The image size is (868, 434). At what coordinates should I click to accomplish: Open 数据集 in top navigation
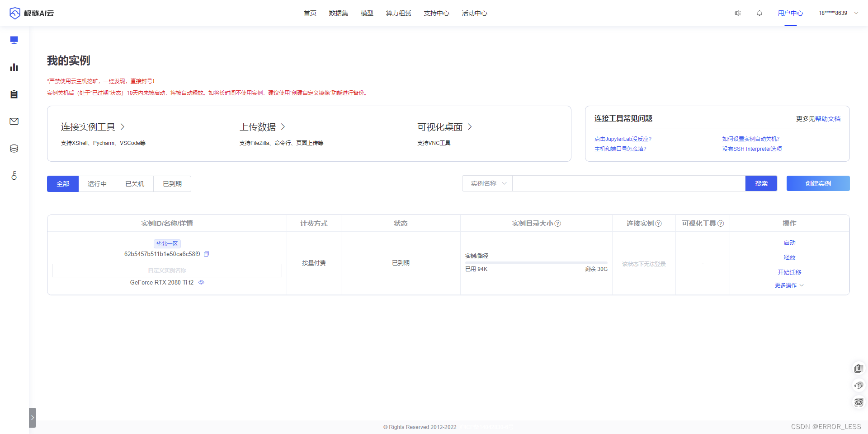click(x=339, y=13)
